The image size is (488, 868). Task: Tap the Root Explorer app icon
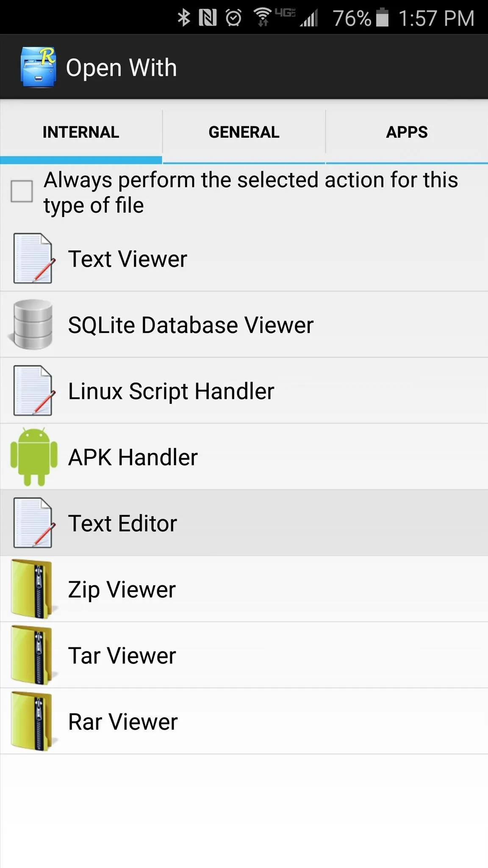click(38, 67)
